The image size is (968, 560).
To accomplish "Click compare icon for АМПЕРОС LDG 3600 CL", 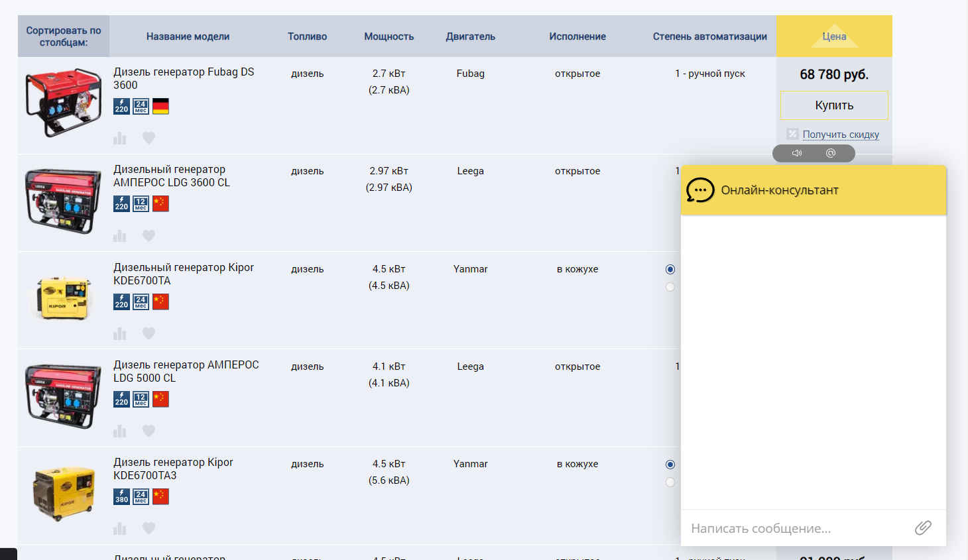I will coord(119,236).
